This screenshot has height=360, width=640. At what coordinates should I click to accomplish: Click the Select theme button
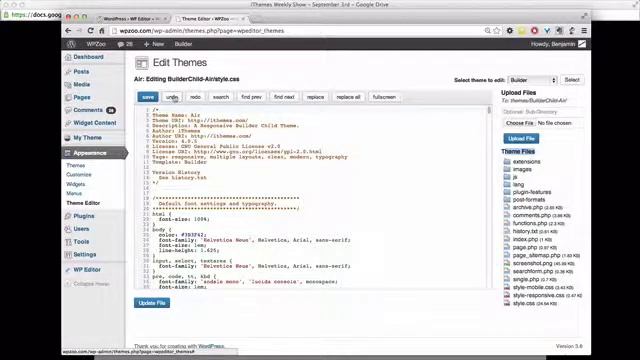click(x=572, y=80)
